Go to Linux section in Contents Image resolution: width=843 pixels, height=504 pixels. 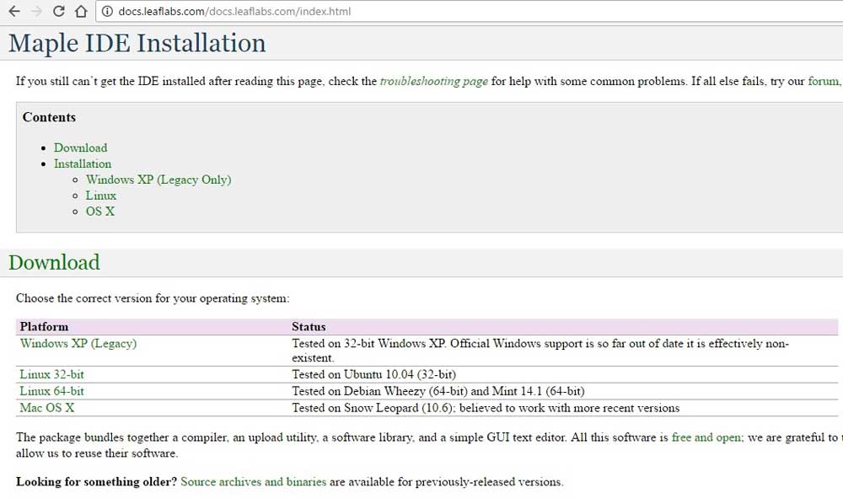coord(100,196)
